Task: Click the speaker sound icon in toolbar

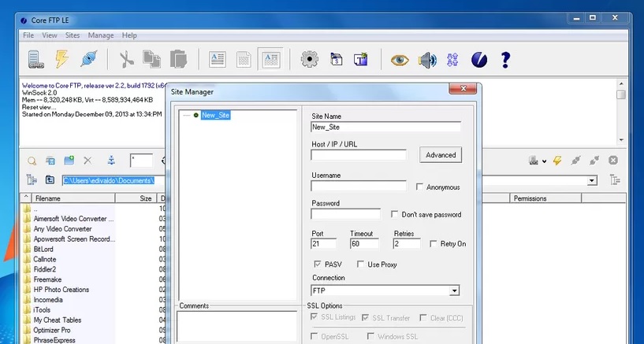Action: tap(426, 60)
